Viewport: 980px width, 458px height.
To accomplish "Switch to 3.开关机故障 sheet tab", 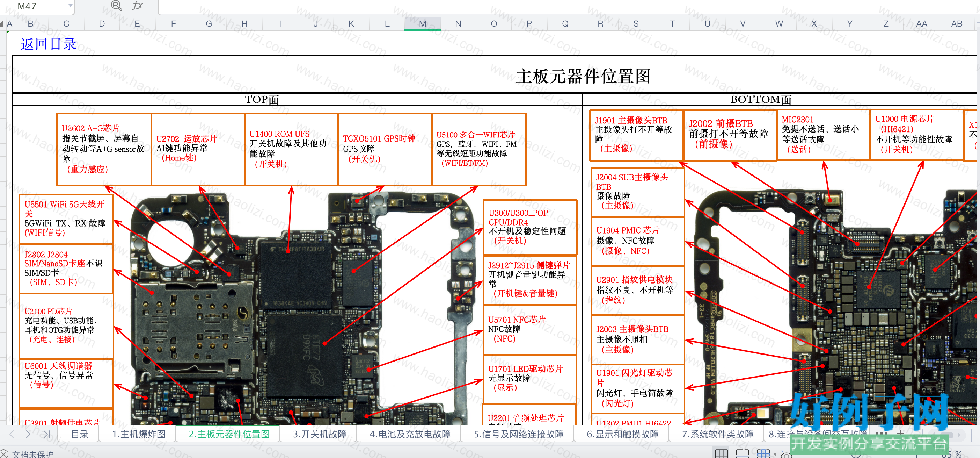I will (x=319, y=434).
